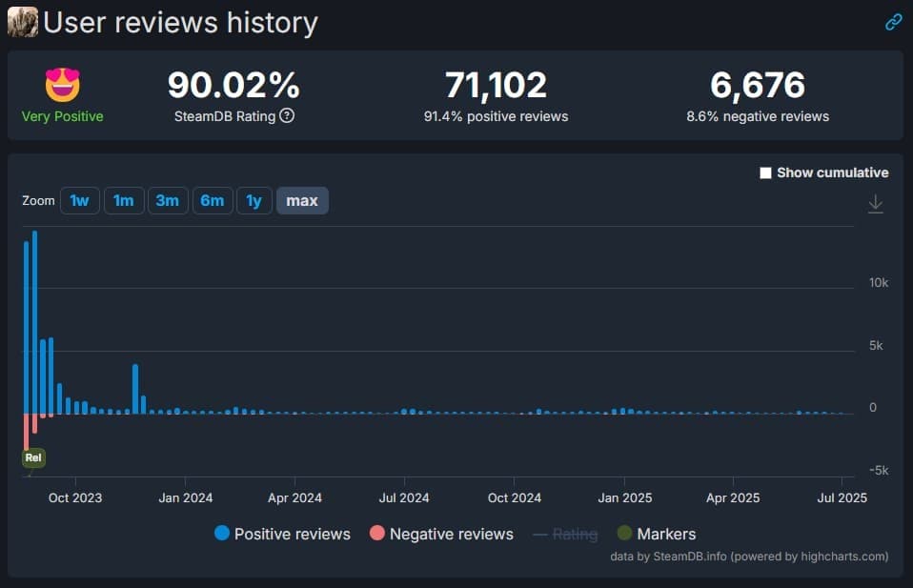The height and width of the screenshot is (588, 913).
Task: Choose the max zoom range
Action: pos(302,200)
